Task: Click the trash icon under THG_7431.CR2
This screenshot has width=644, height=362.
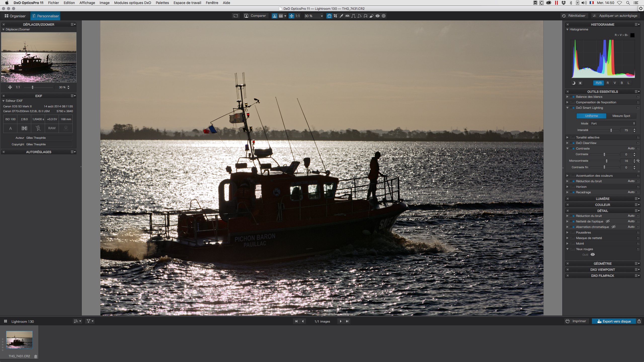Action: coord(36,356)
